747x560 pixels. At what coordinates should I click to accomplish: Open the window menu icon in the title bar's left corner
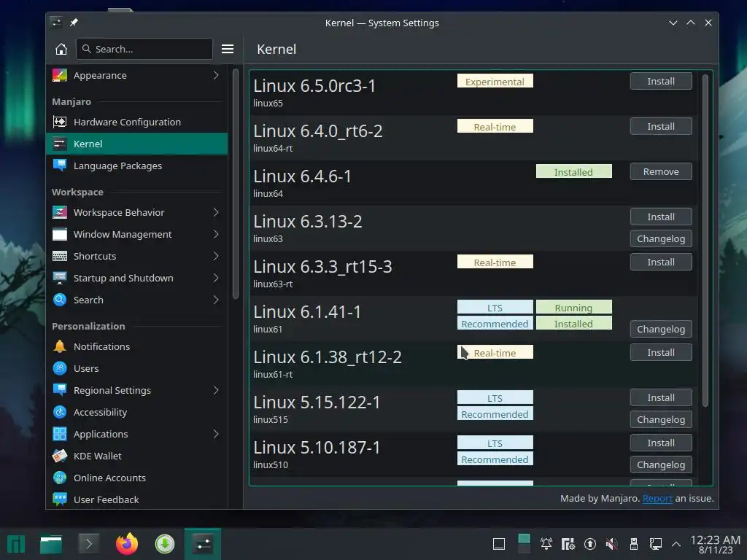tap(57, 23)
